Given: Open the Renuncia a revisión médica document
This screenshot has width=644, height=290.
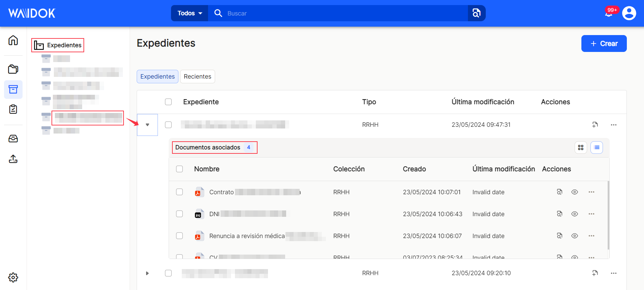Looking at the screenshot, I should (x=247, y=236).
